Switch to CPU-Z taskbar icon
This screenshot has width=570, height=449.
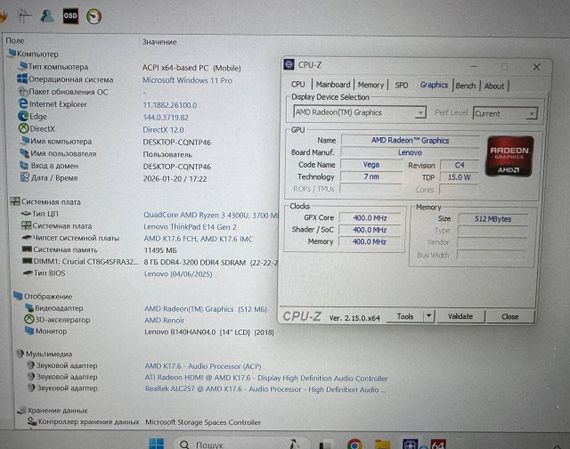tap(410, 444)
